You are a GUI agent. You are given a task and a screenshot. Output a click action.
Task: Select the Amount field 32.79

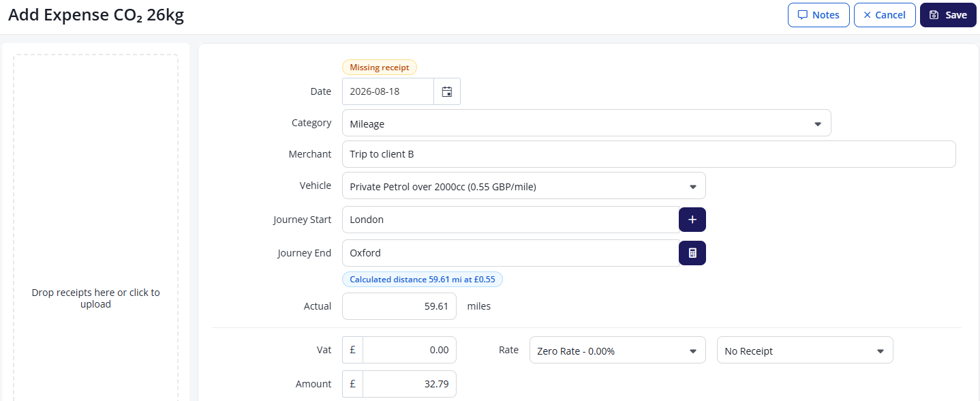pyautogui.click(x=410, y=384)
